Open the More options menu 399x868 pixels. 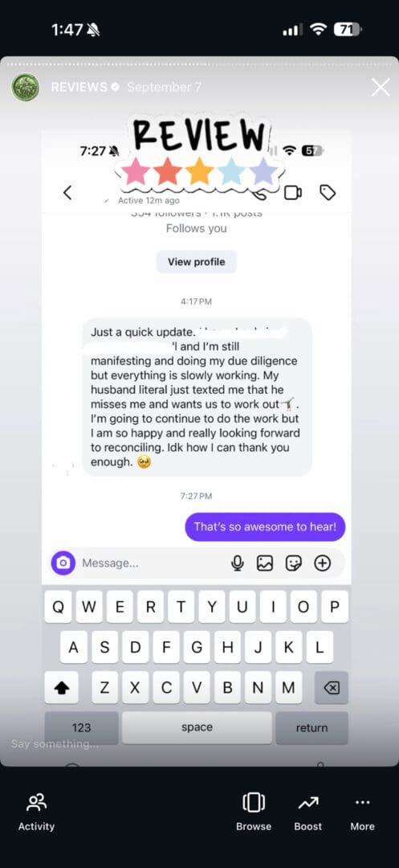[x=363, y=802]
